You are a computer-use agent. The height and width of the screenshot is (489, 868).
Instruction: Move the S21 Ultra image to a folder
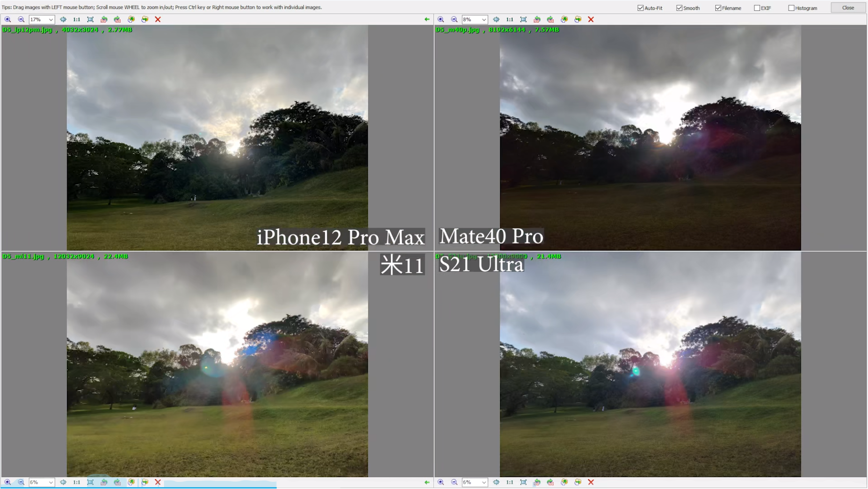tap(578, 482)
